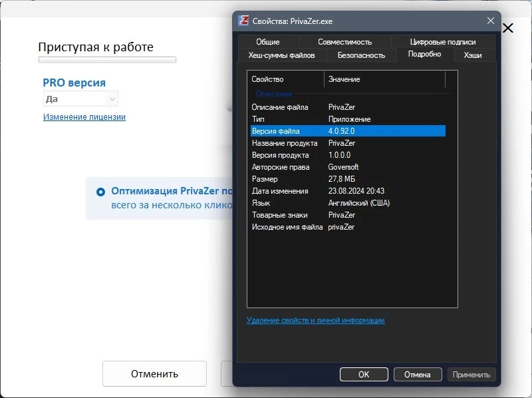Click the Goversoft value
Viewport: 532px width, 398px height.
(x=343, y=167)
